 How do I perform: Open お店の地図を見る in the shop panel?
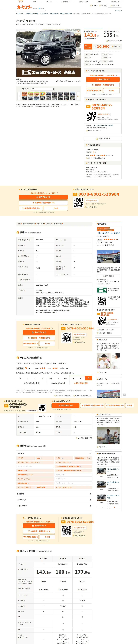pos(108,276)
